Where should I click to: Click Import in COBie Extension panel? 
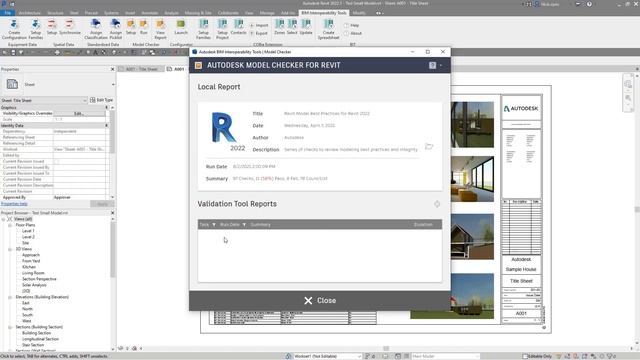coord(259,25)
